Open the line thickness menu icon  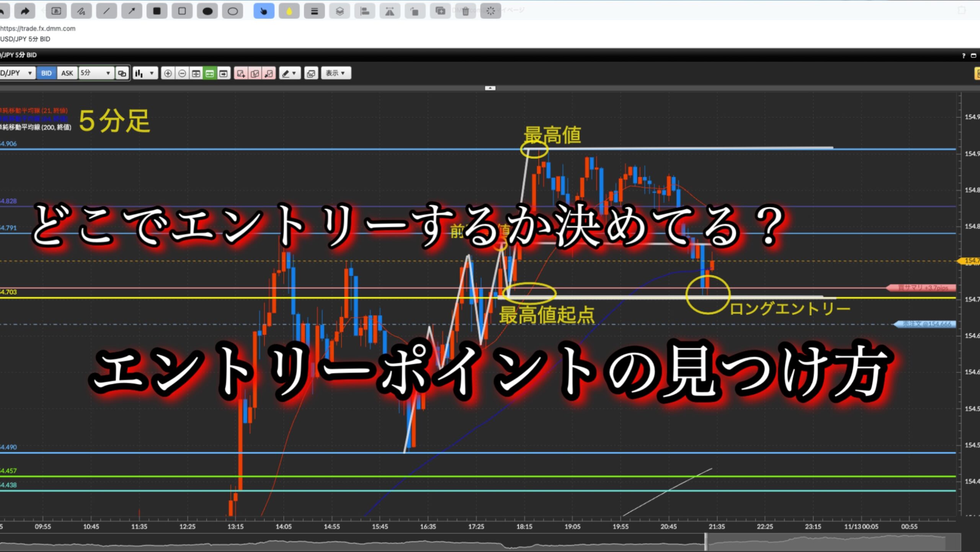coord(314,11)
